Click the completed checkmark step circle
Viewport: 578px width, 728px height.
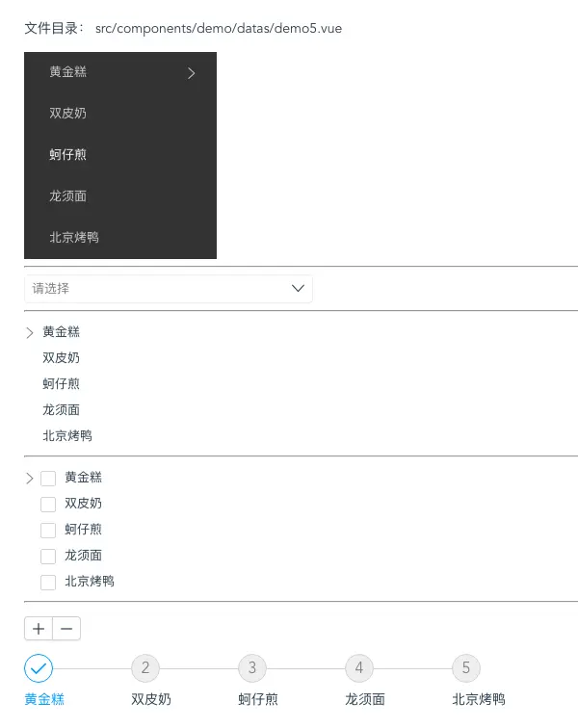click(x=39, y=668)
